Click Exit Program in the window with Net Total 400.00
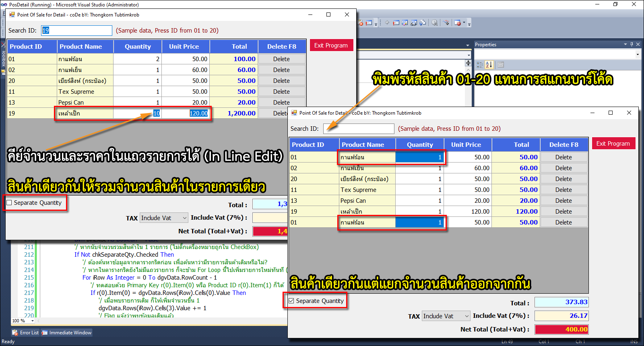The image size is (644, 346). coord(613,143)
